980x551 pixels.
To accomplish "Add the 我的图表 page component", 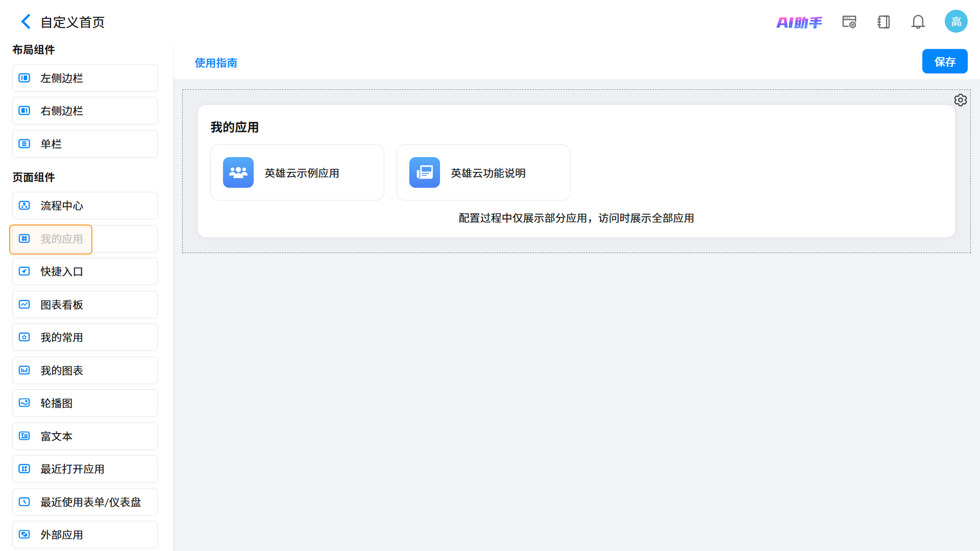I will [x=85, y=370].
